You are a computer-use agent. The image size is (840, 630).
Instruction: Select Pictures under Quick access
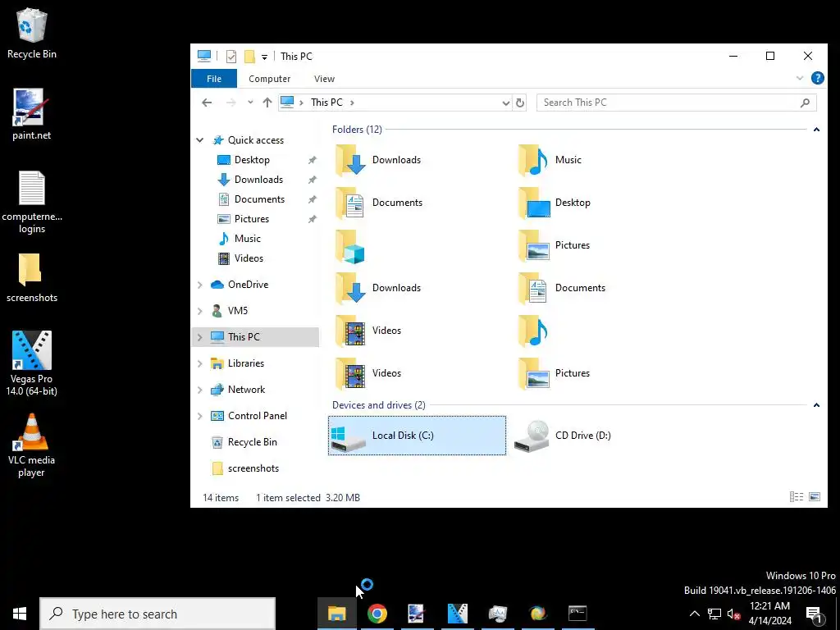coord(251,219)
